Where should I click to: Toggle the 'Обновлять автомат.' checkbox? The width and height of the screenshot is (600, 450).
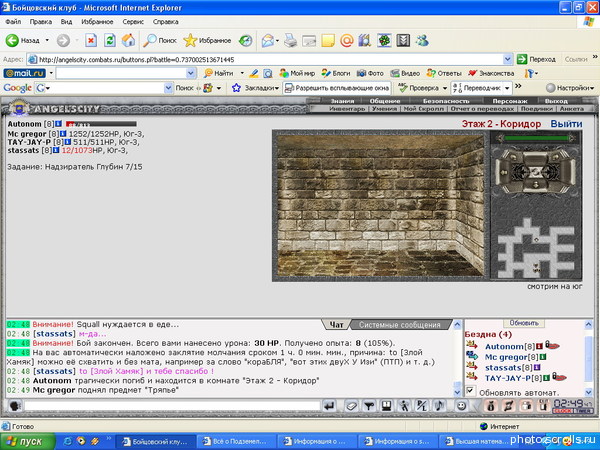pos(470,391)
